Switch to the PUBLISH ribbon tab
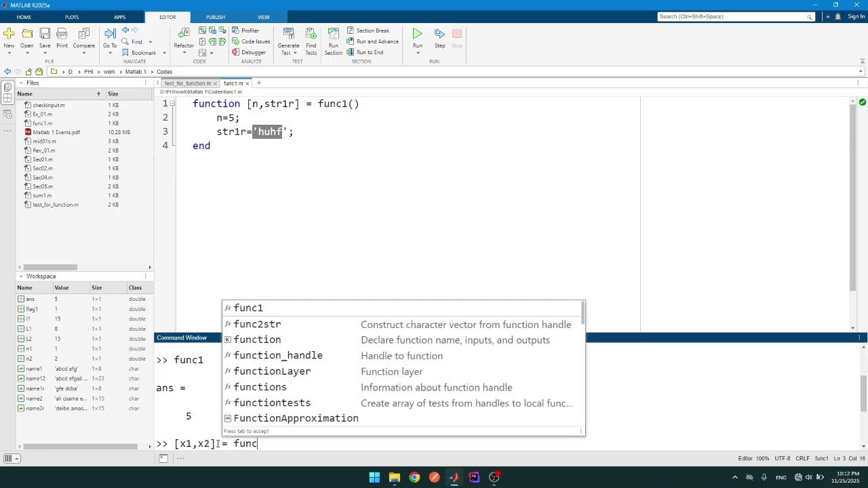 216,17
